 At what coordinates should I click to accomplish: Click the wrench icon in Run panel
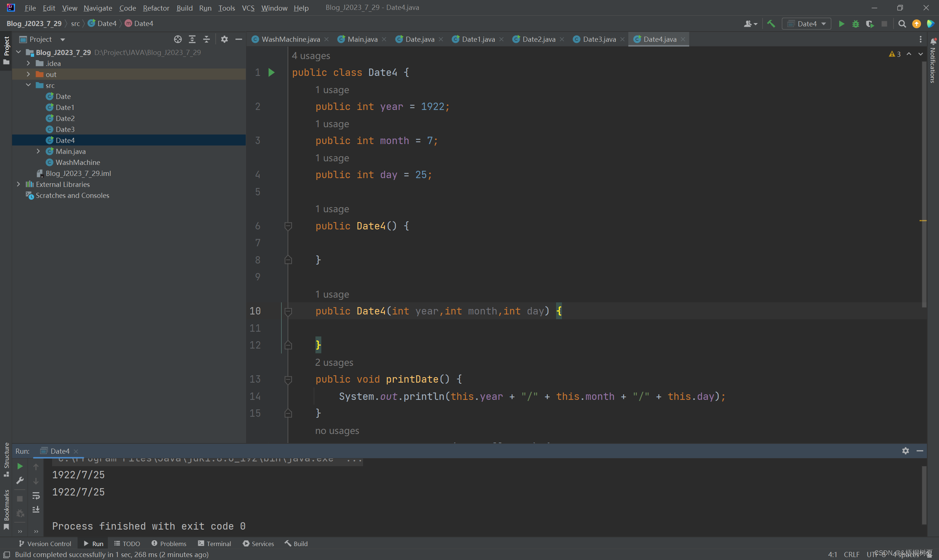[x=20, y=480]
